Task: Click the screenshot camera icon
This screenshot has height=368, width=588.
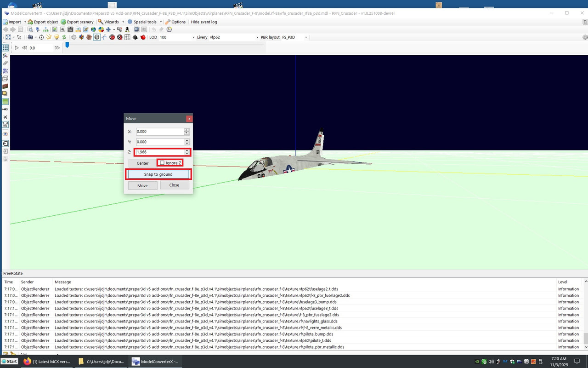Action: pos(136,29)
